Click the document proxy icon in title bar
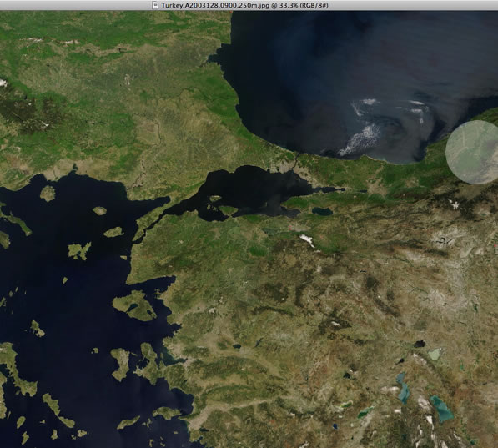Viewport: 498px width, 448px height. 154,5
